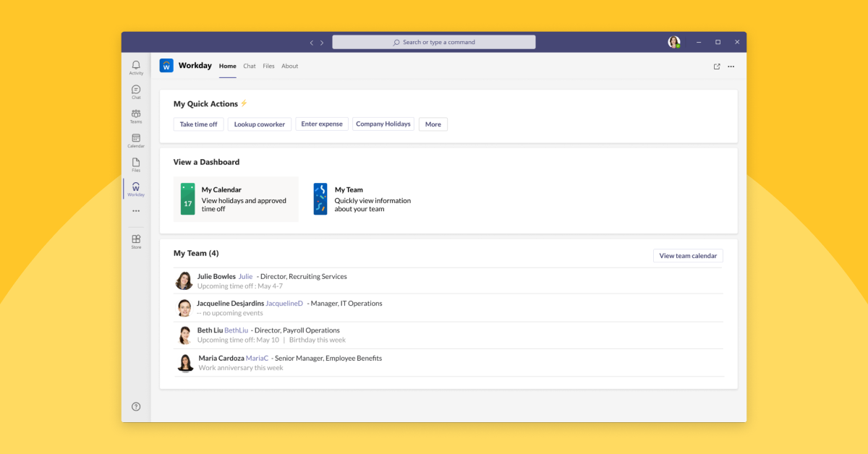Pop out the Workday app window
Image resolution: width=868 pixels, height=454 pixels.
pyautogui.click(x=717, y=66)
